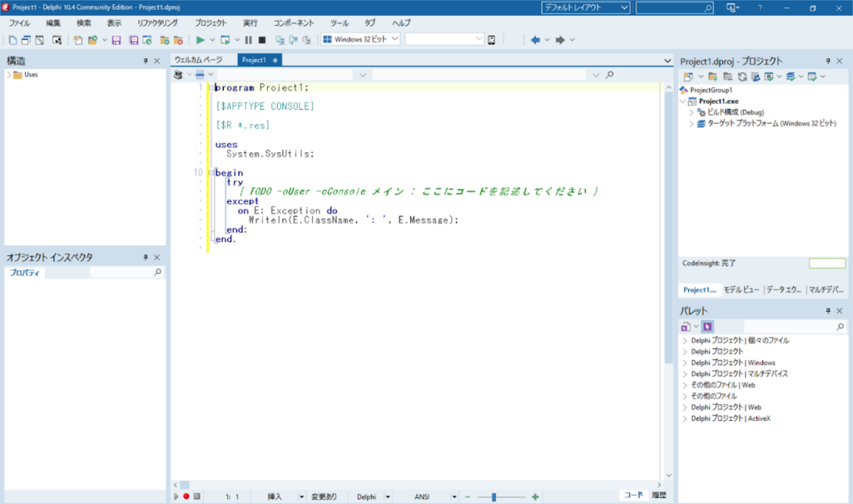Toggle pin on オブジェクト インスペクタ panel
The width and height of the screenshot is (853, 504).
[x=145, y=258]
